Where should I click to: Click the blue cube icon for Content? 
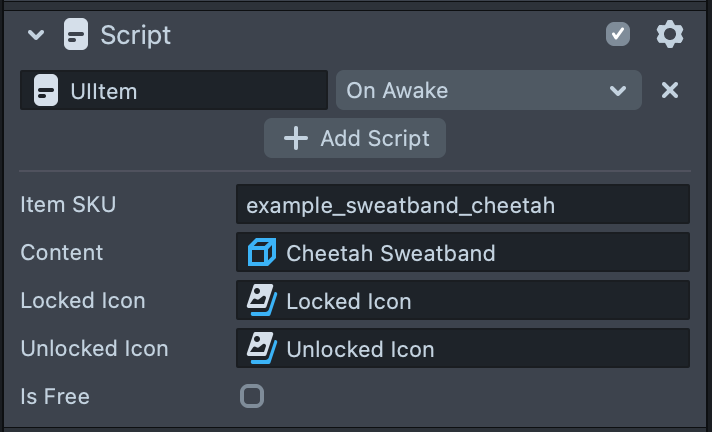click(x=262, y=253)
